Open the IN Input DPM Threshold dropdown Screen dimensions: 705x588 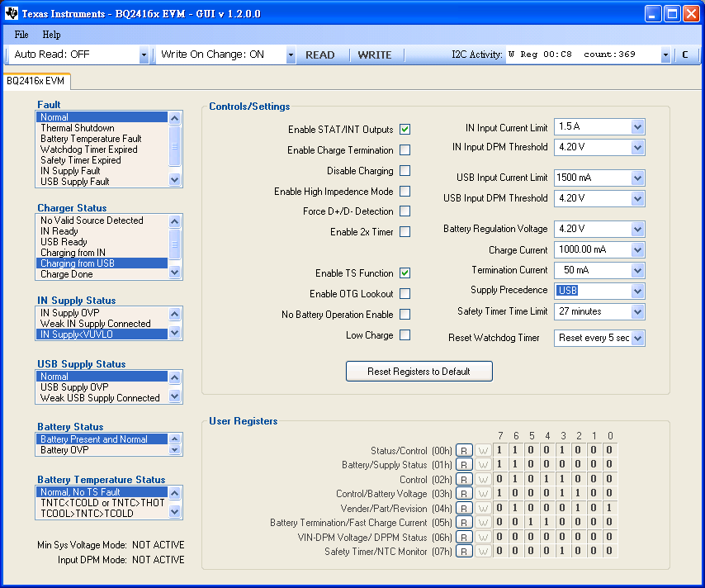coord(637,147)
